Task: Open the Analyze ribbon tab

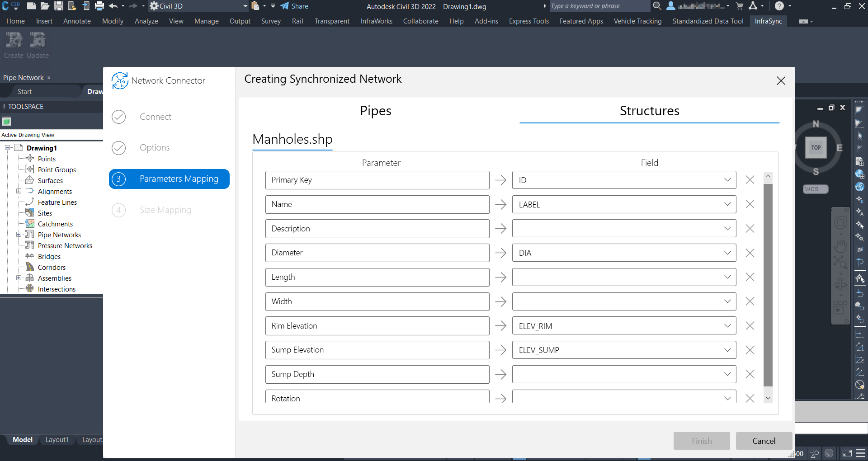Action: point(146,21)
